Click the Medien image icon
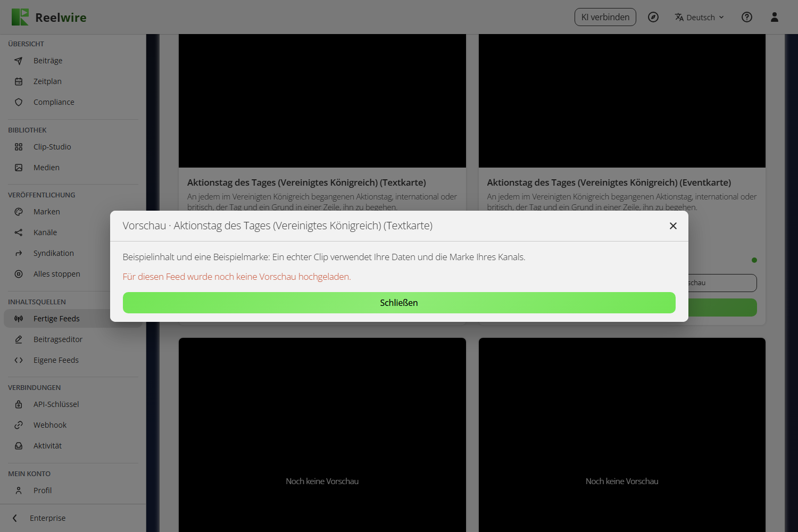This screenshot has width=798, height=532. 19,168
